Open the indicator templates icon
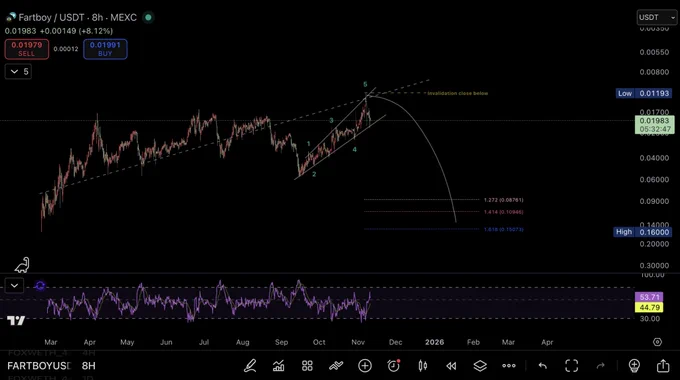 pos(336,366)
